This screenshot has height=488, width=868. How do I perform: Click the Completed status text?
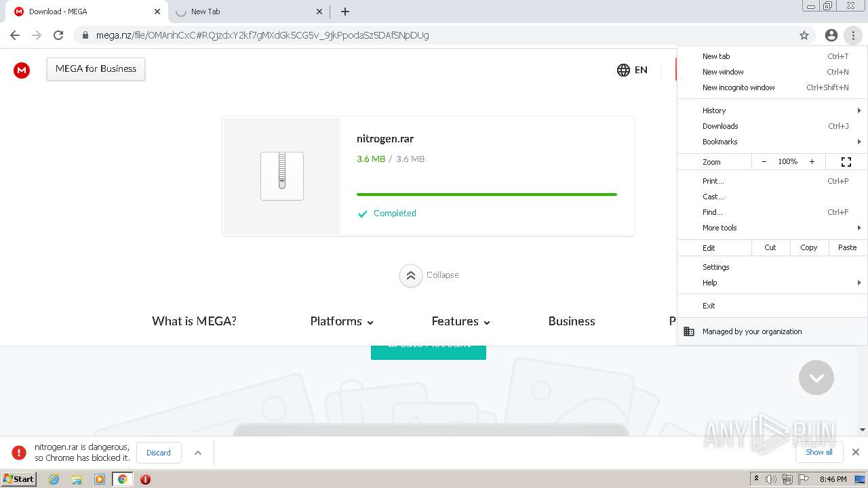pyautogui.click(x=395, y=213)
